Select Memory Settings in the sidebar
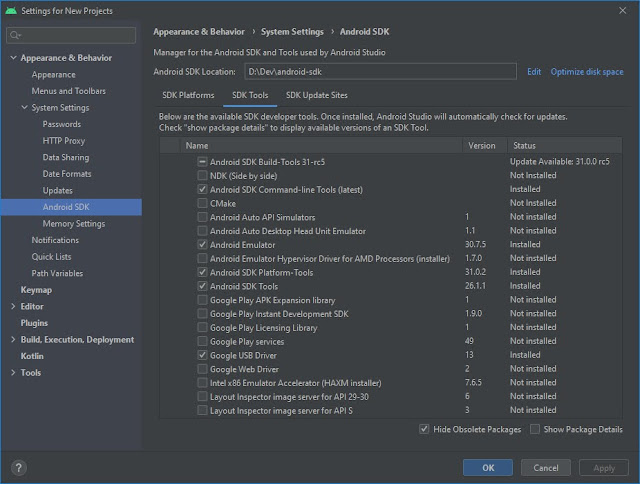Viewport: 640px width, 484px height. [74, 224]
